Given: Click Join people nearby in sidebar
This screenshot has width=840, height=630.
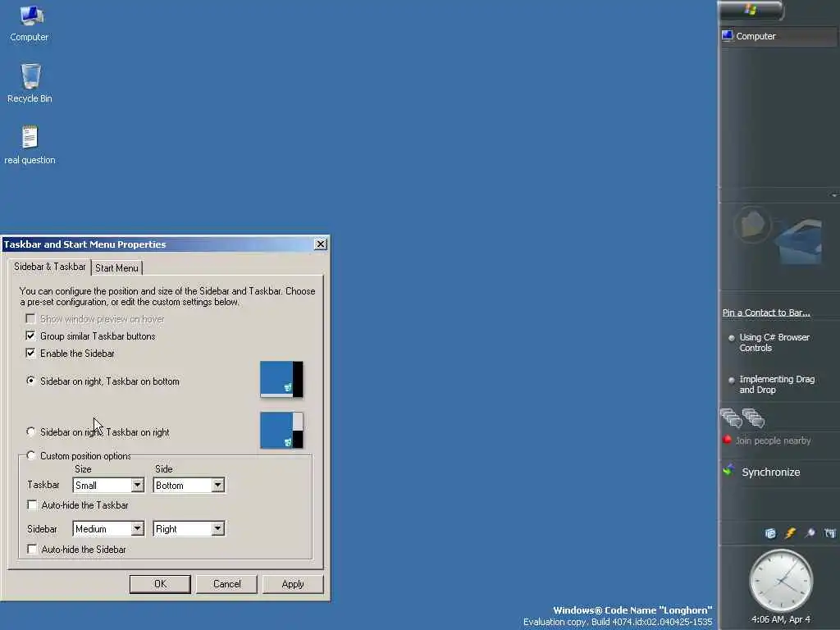Looking at the screenshot, I should (x=773, y=441).
